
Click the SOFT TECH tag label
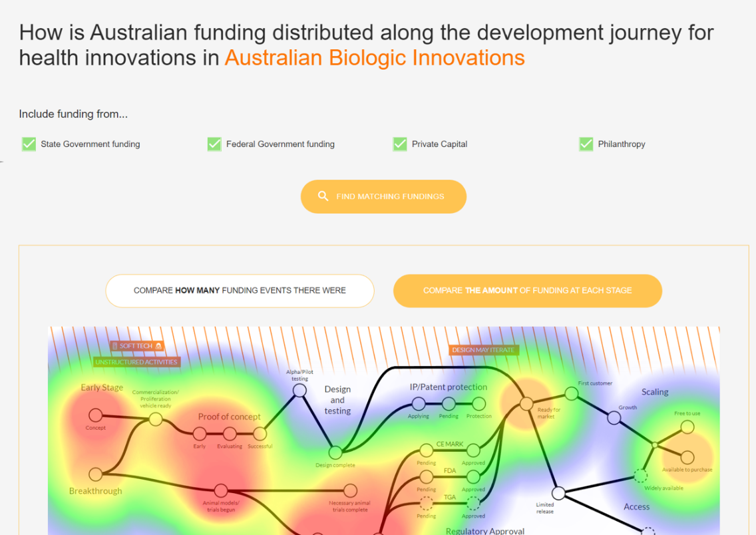pos(137,346)
